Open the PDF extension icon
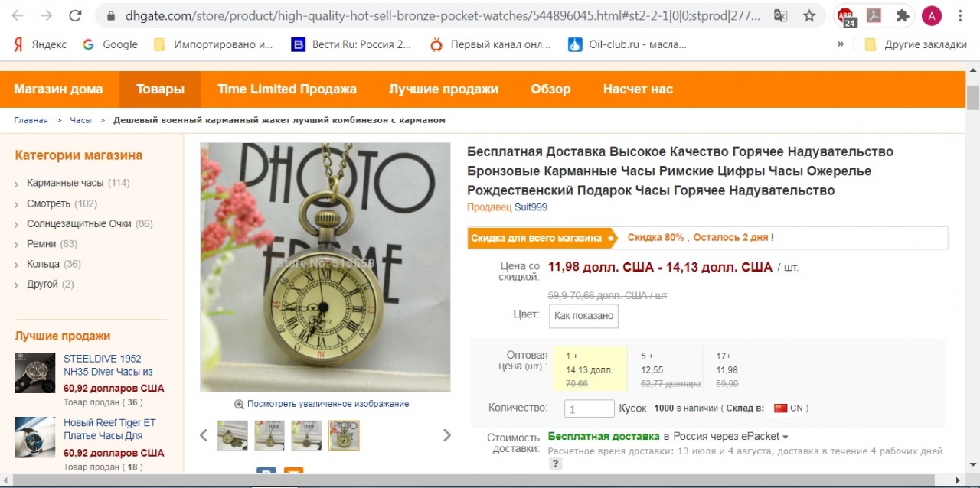This screenshot has height=488, width=980. (x=874, y=15)
